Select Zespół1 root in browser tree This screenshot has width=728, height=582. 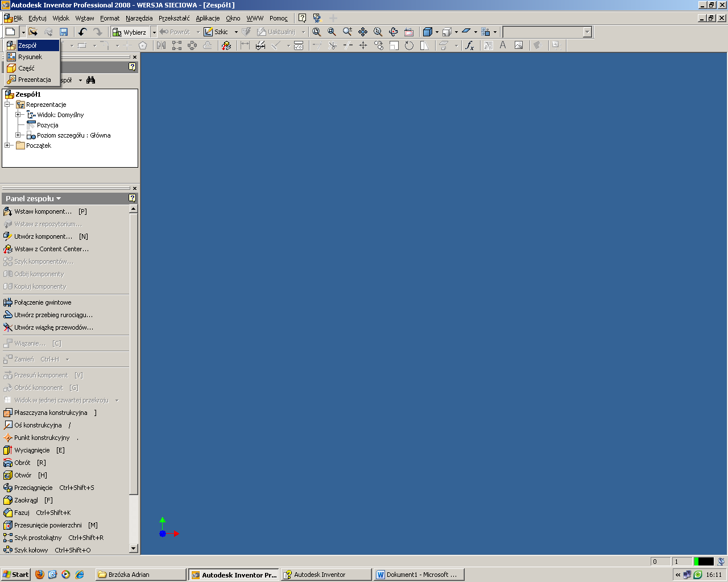(28, 94)
